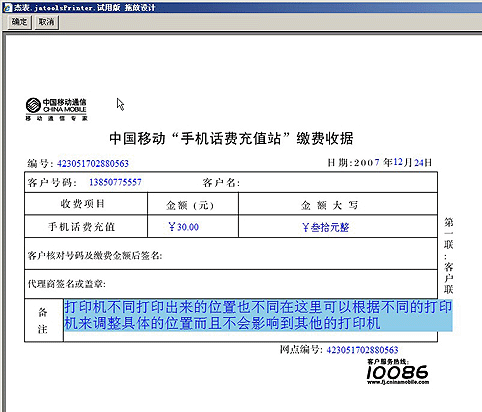Click the IE icon in the title bar
The image size is (482, 412).
(x=7, y=7)
